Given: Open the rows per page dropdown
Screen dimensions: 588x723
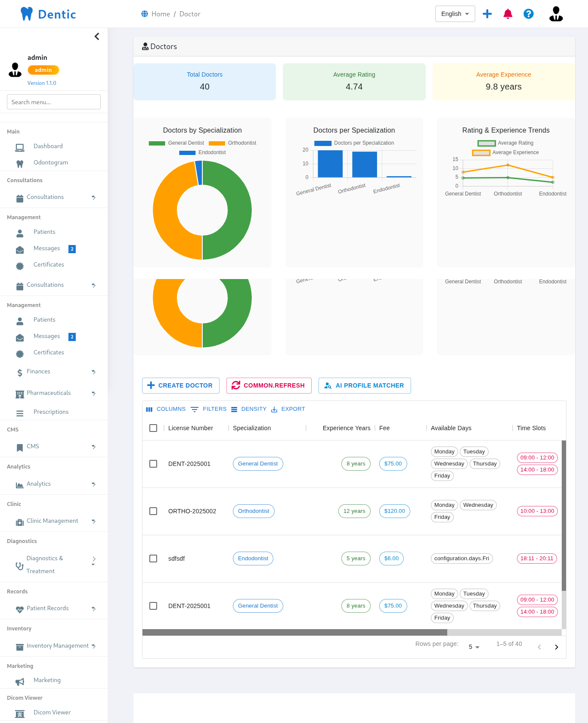Looking at the screenshot, I should point(474,647).
